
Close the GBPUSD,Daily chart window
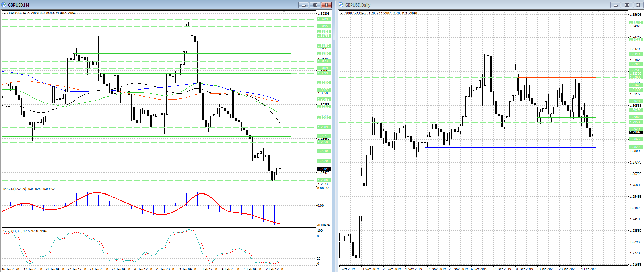tap(638, 5)
